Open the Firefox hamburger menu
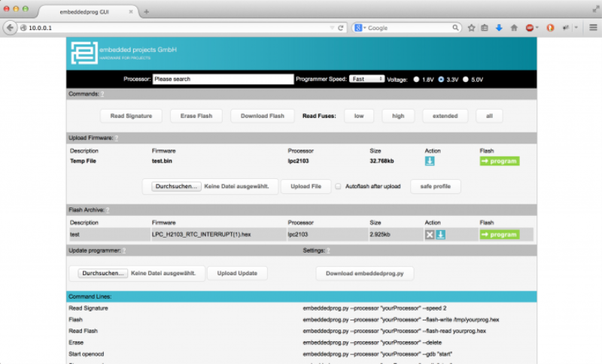602x364 pixels. 594,28
